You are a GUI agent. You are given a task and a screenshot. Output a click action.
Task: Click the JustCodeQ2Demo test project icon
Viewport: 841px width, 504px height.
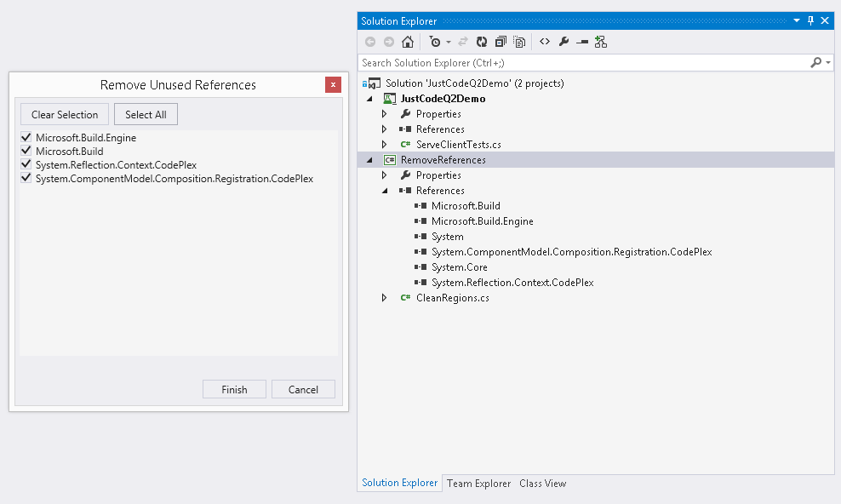389,99
